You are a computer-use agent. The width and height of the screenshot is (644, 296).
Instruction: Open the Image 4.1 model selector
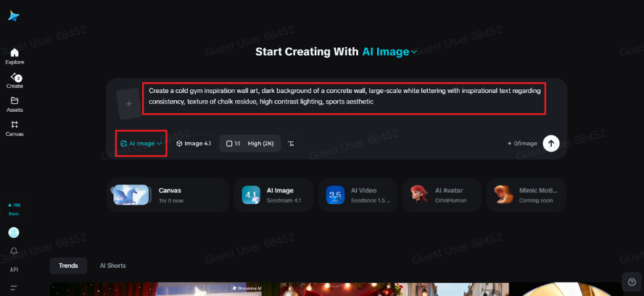point(194,144)
